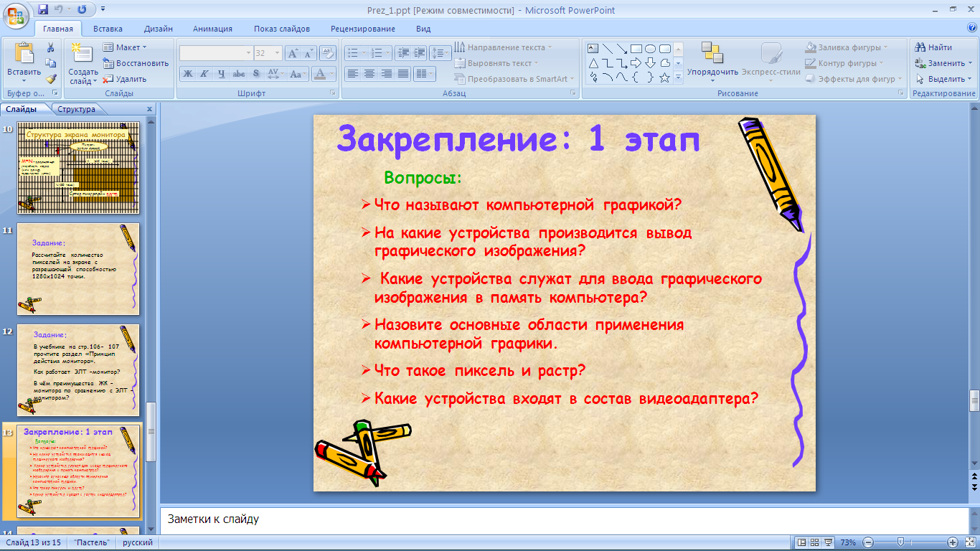Increase list indent level
Viewport: 980px width, 551px height.
[418, 53]
